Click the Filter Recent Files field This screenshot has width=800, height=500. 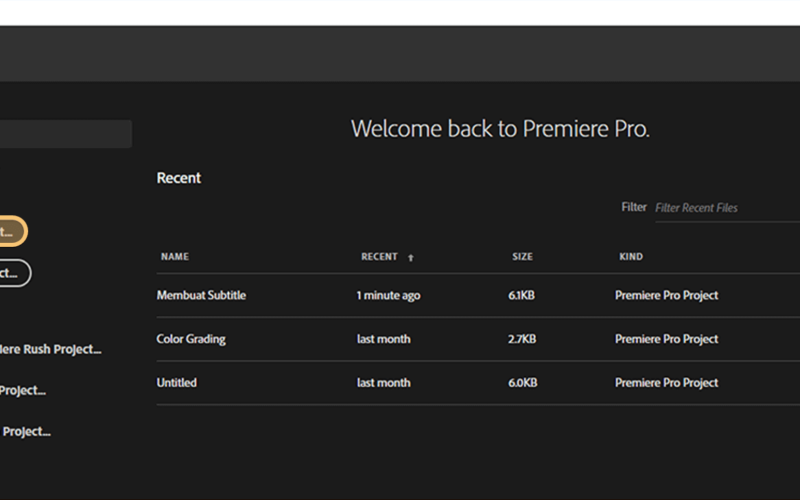727,208
